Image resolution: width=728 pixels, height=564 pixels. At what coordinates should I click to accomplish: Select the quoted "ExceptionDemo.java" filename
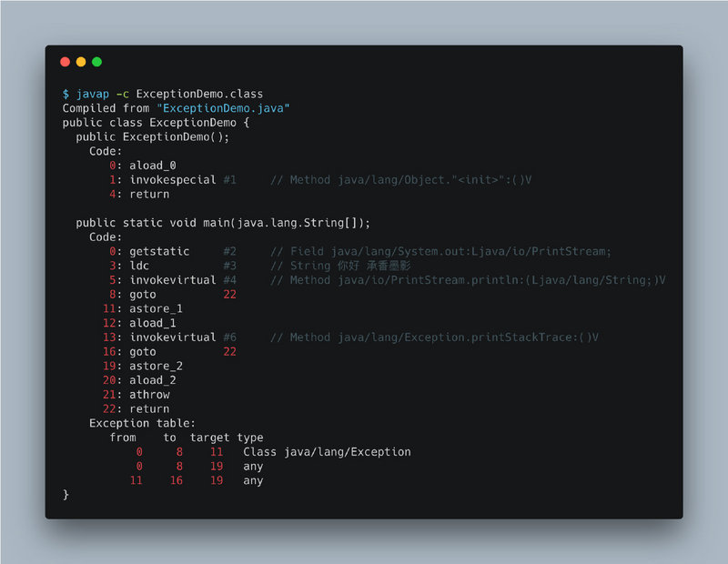point(223,108)
